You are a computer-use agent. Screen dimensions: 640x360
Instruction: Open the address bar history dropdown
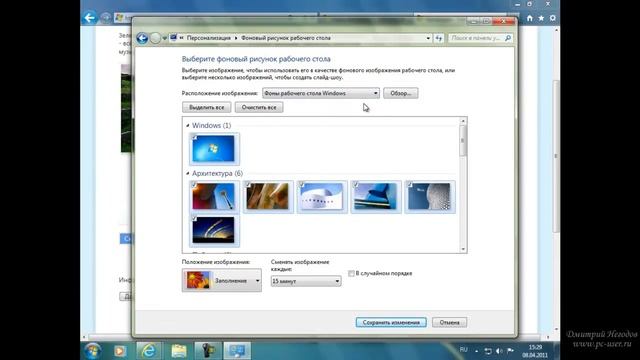(428, 38)
